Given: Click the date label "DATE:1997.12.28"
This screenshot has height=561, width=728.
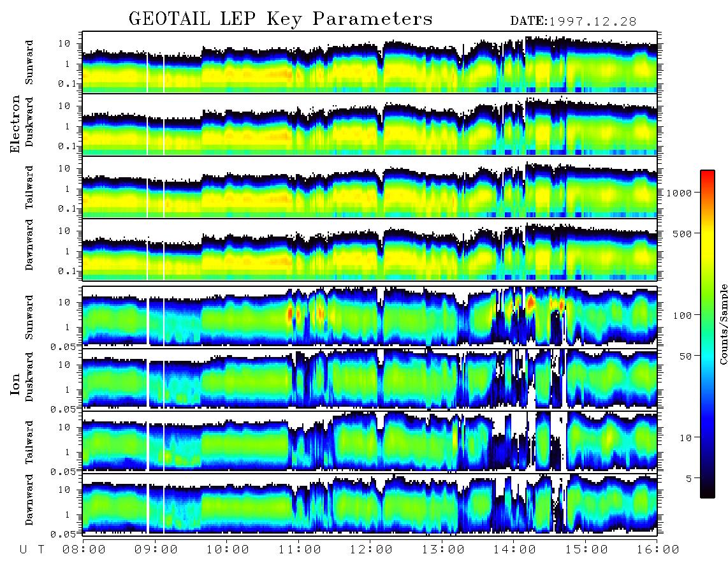Looking at the screenshot, I should [x=573, y=21].
